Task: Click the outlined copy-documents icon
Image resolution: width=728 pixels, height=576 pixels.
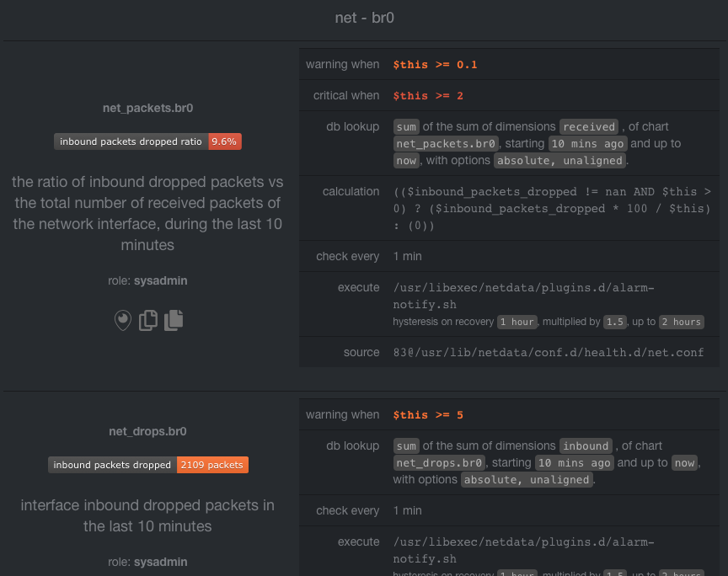Action: coord(148,320)
